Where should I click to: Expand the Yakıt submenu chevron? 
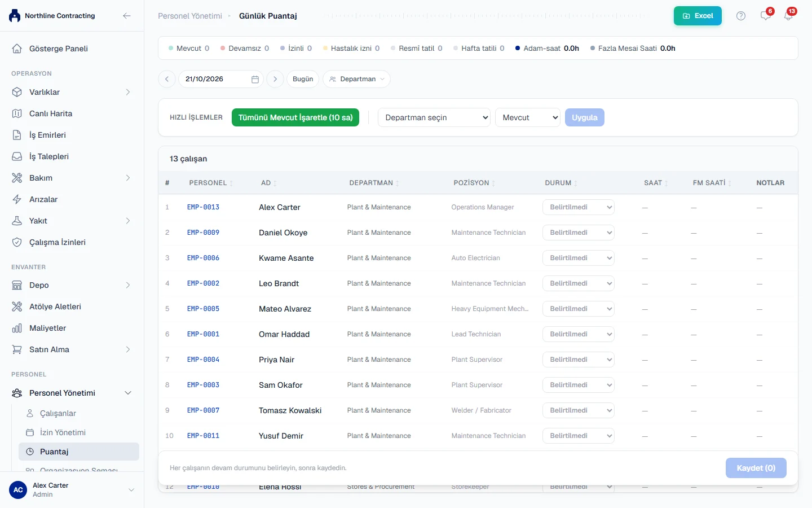128,221
